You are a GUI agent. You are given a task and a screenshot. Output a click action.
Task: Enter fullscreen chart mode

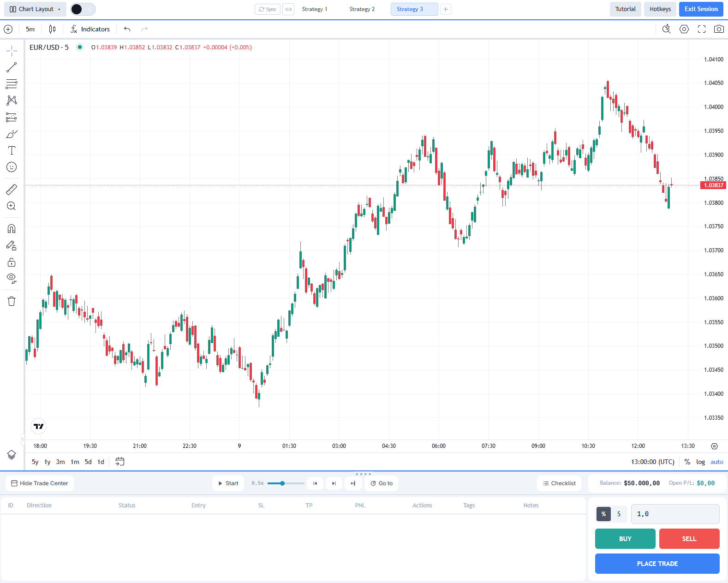pos(702,29)
